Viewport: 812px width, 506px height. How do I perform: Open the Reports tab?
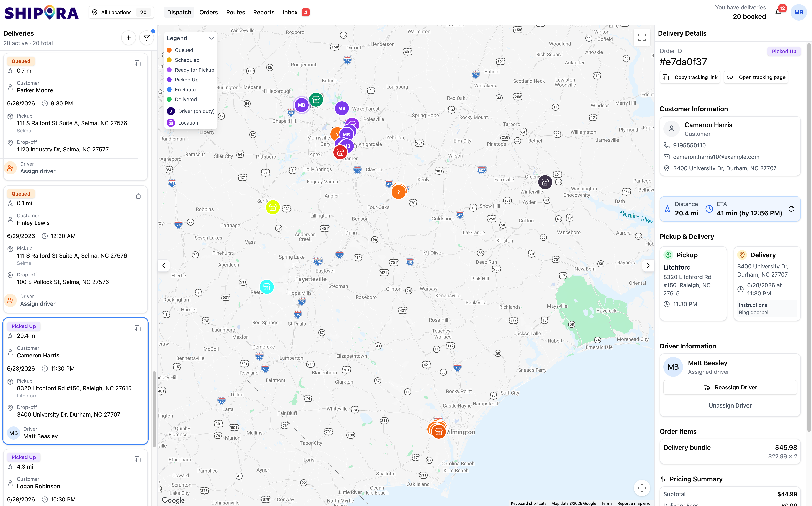pos(263,12)
